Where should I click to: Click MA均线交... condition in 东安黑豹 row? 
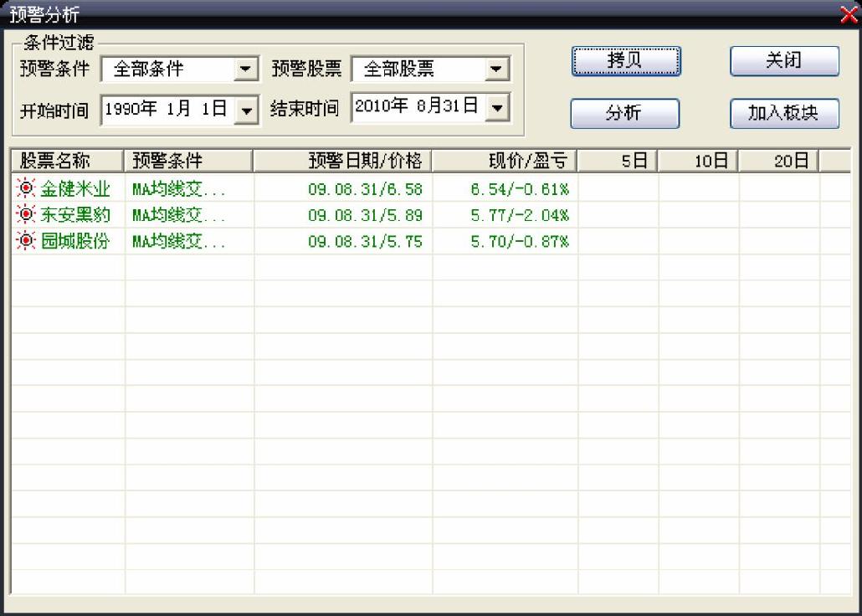coord(178,215)
